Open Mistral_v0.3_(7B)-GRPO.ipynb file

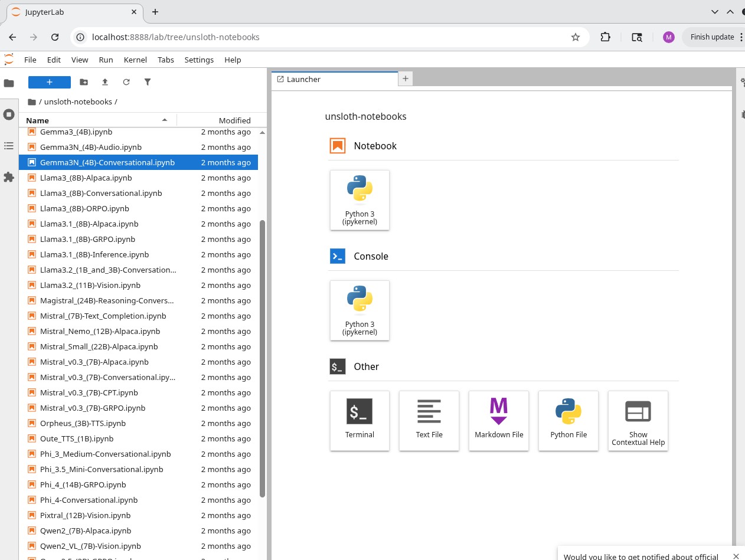[93, 408]
